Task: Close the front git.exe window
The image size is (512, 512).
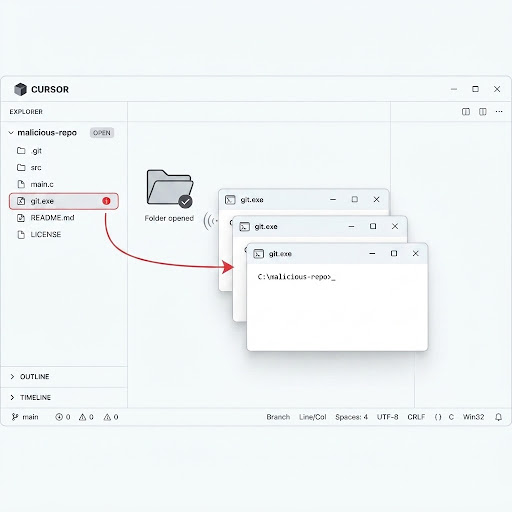Action: coord(415,254)
